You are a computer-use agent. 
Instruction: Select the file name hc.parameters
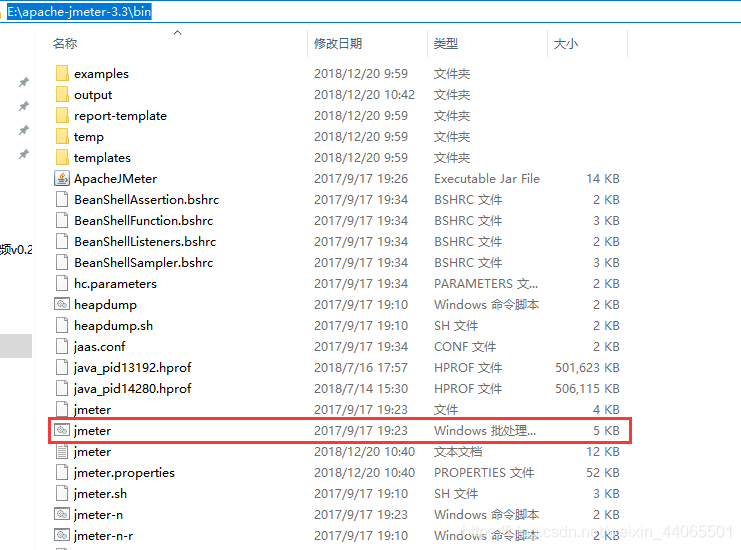pos(115,284)
